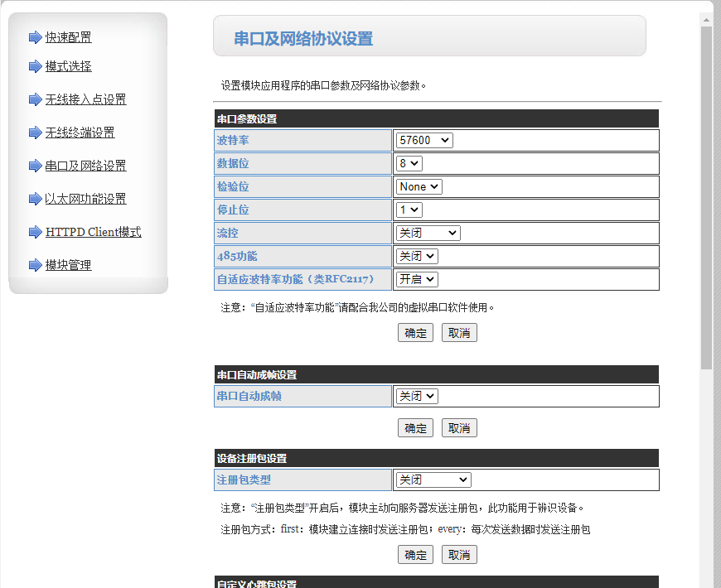The image size is (721, 588).
Task: Click the arrow icon next to 无线终端设置
Action: pyautogui.click(x=35, y=133)
